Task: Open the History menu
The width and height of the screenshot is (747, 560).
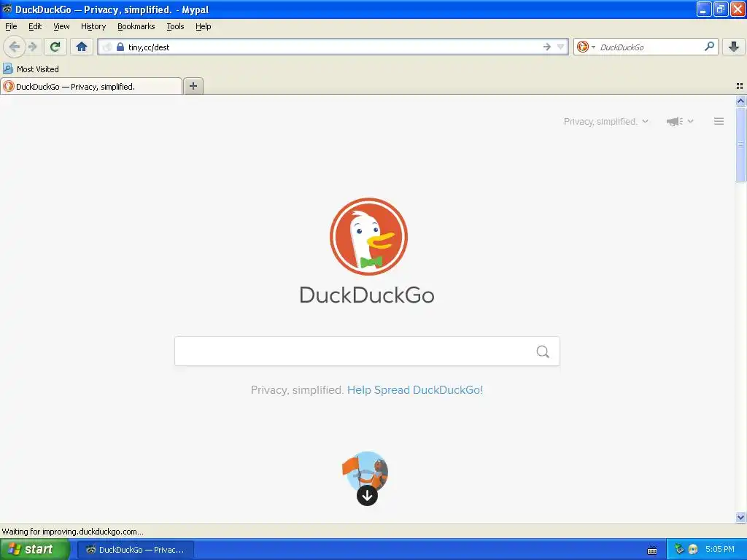Action: tap(93, 26)
